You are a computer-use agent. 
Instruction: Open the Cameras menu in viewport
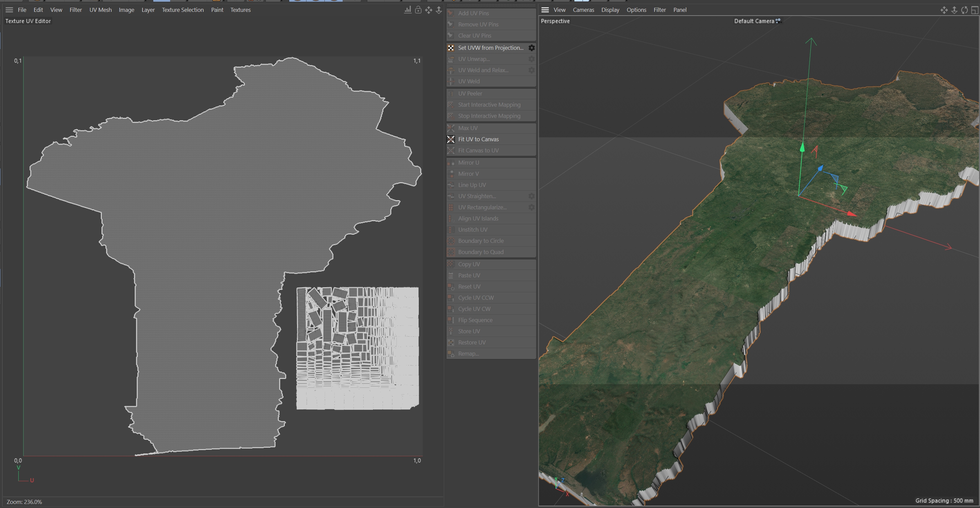583,10
